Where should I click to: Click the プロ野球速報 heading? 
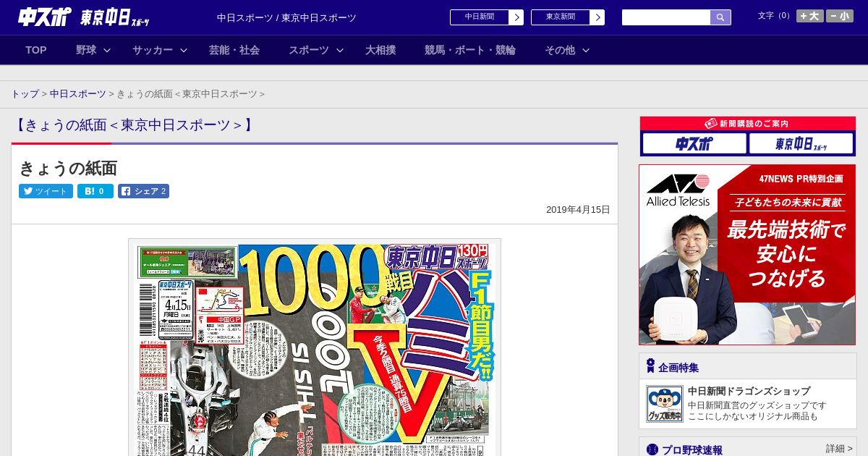(x=692, y=450)
